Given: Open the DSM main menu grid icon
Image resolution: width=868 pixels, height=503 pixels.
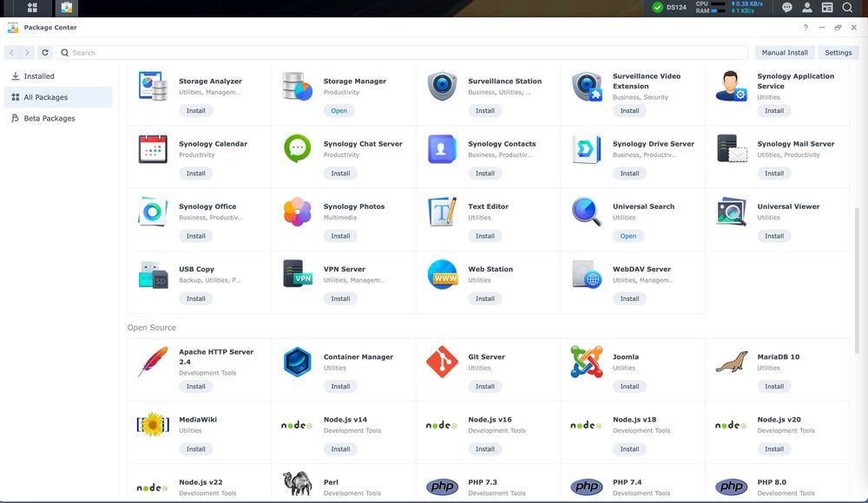Looking at the screenshot, I should point(32,8).
